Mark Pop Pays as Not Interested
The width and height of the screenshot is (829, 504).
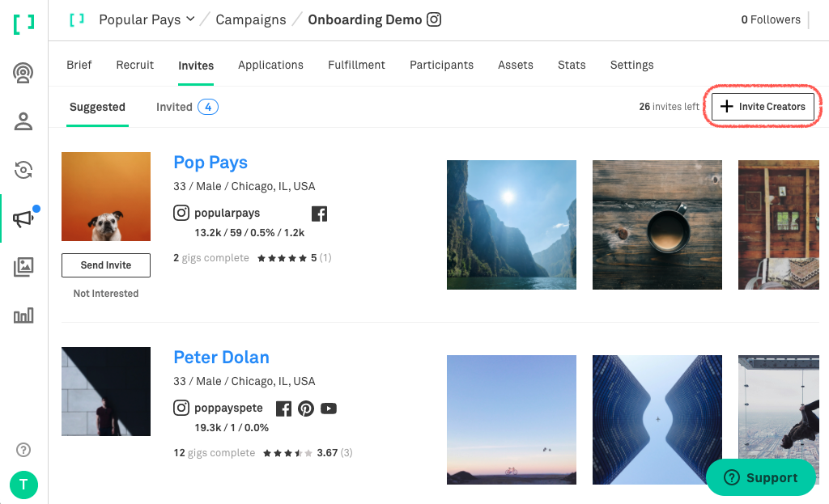point(105,293)
